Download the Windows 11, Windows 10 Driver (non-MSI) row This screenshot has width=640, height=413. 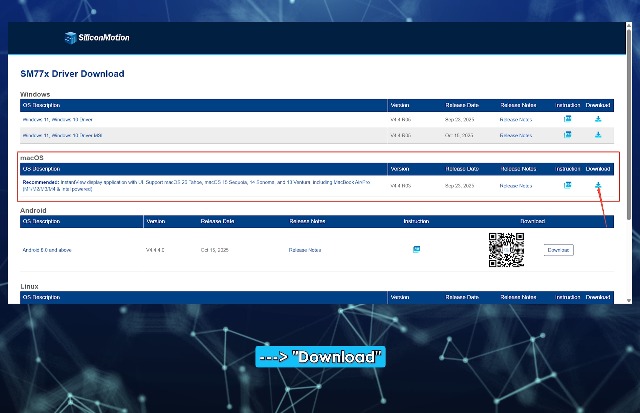coord(598,119)
